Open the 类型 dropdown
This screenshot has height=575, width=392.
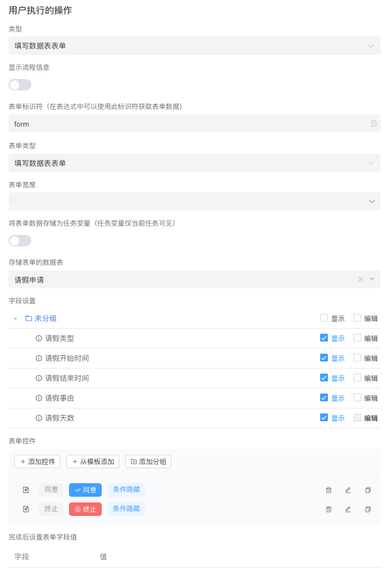pos(194,46)
